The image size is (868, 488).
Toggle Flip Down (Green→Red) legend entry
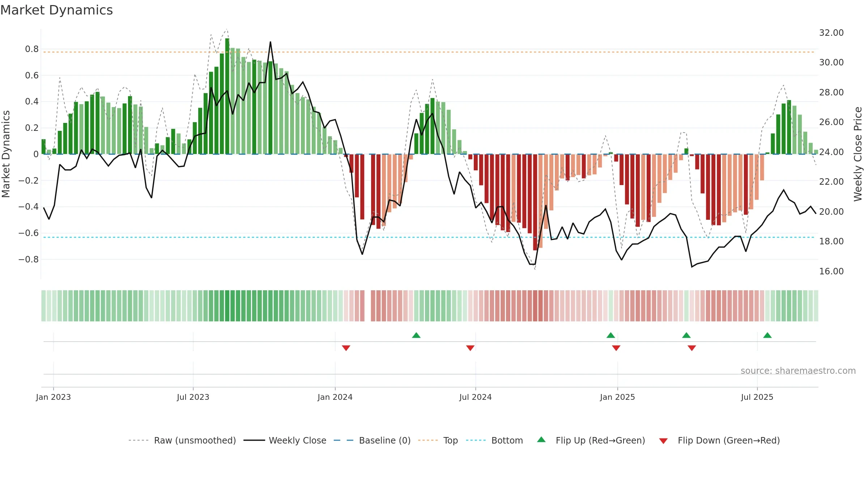pos(719,440)
